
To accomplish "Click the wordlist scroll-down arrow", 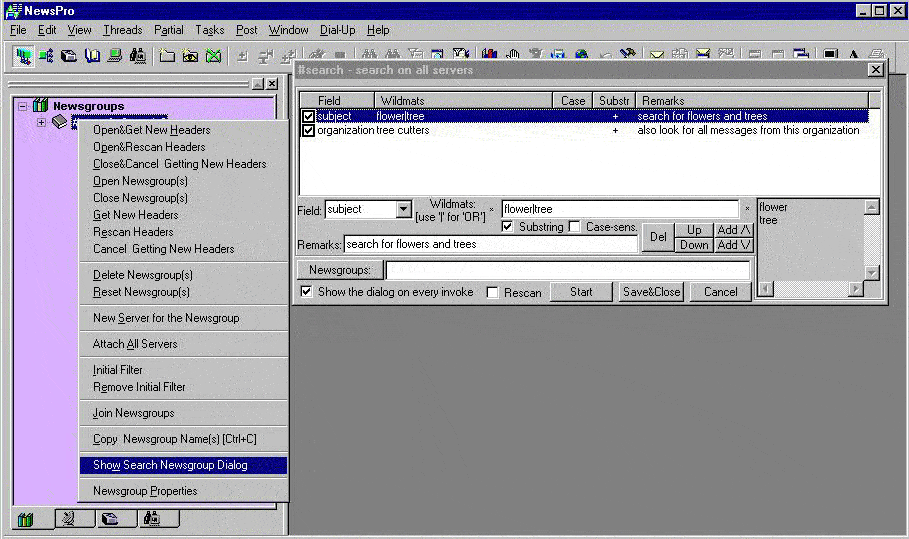I will coord(871,272).
